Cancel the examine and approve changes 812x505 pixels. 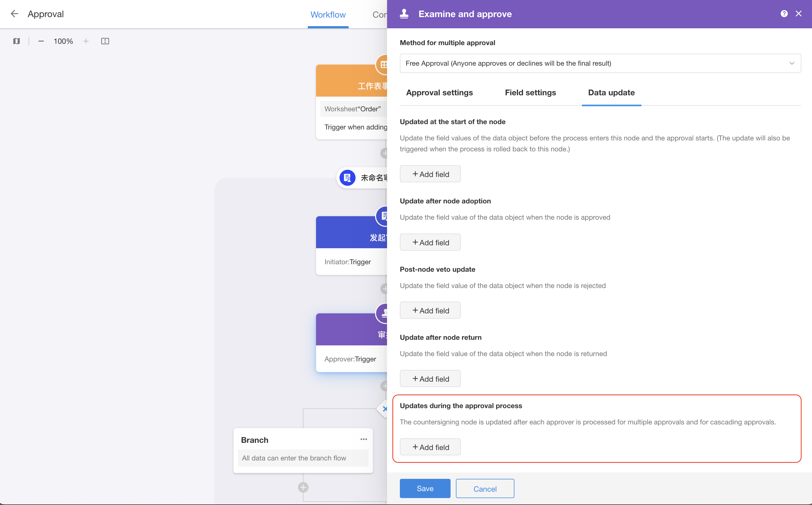point(484,488)
